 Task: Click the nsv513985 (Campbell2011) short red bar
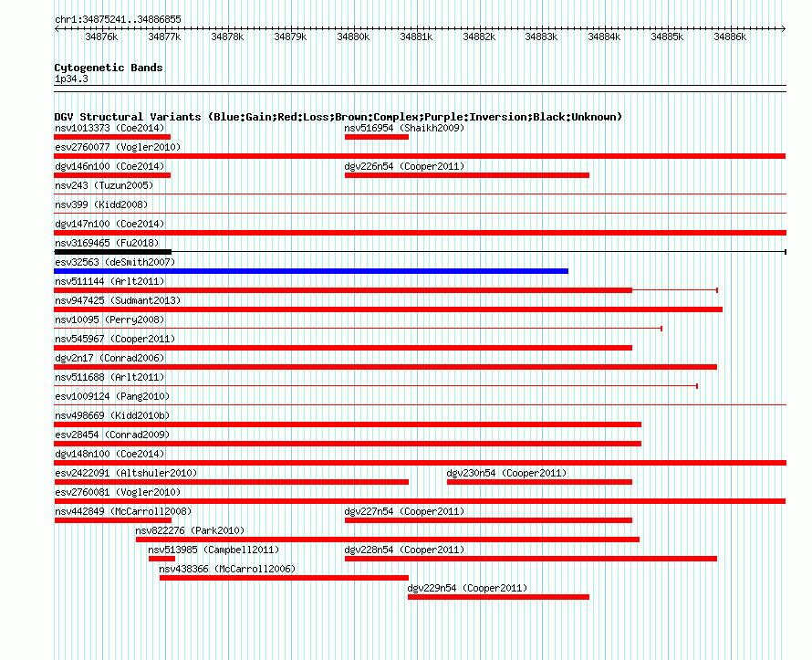tap(161, 559)
